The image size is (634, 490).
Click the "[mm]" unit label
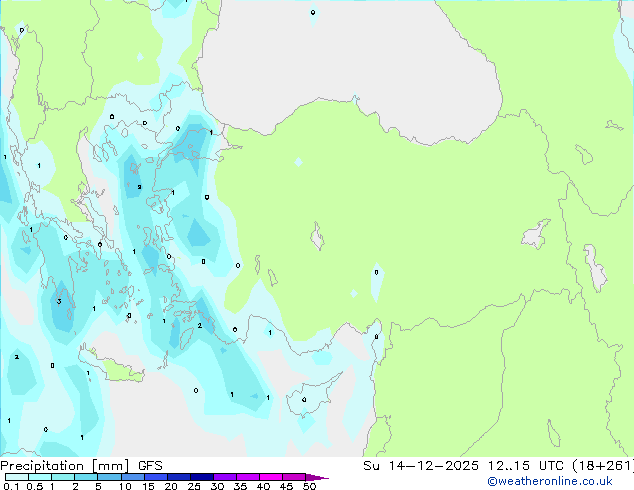(x=111, y=466)
